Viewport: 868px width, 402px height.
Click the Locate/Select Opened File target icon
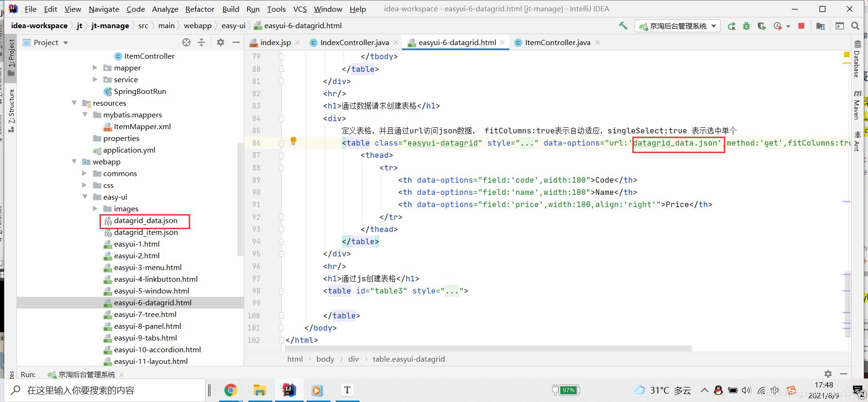click(186, 42)
